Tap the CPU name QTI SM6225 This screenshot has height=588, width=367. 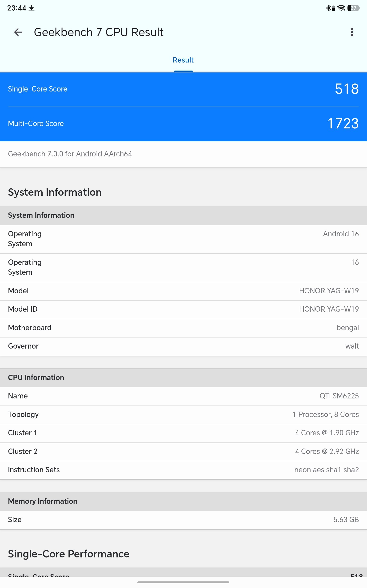(x=339, y=396)
